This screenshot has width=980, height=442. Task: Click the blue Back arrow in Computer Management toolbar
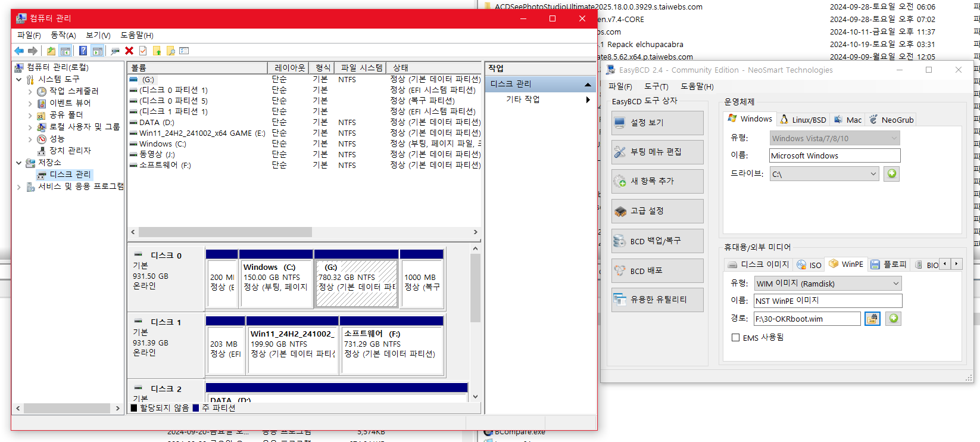[x=19, y=51]
